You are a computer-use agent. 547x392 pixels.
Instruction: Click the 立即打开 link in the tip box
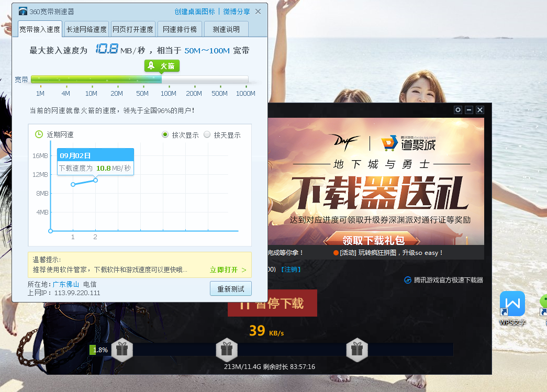coord(228,270)
